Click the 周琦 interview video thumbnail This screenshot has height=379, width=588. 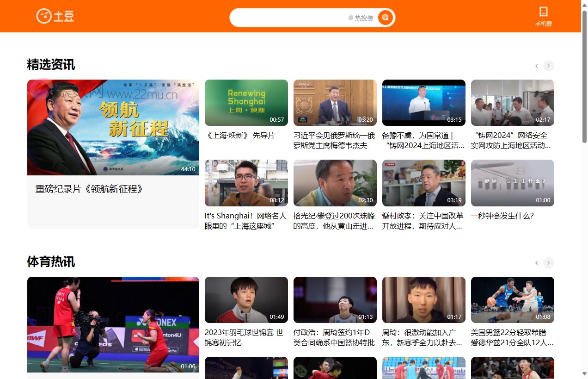[x=423, y=299]
